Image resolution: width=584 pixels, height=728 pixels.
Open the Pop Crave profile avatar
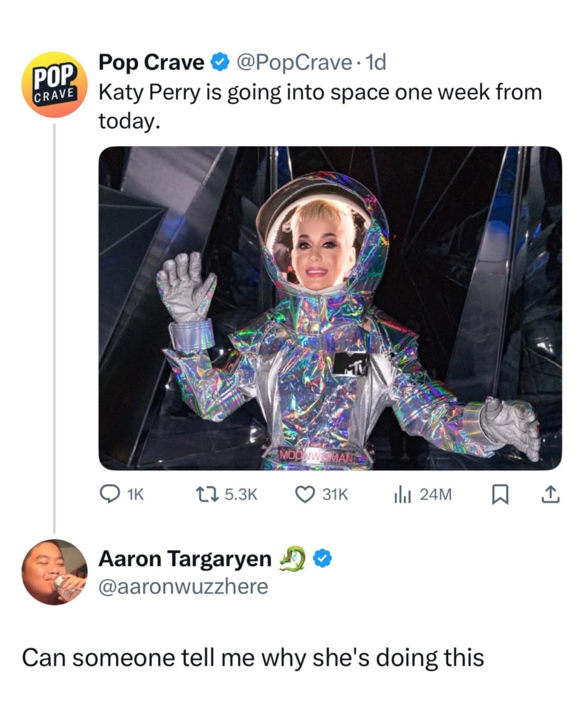point(54,85)
